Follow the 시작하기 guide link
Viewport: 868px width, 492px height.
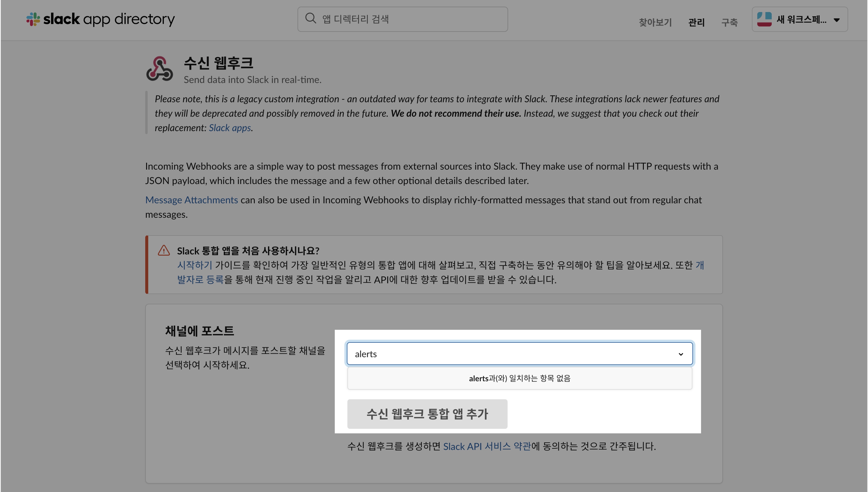[x=195, y=265]
